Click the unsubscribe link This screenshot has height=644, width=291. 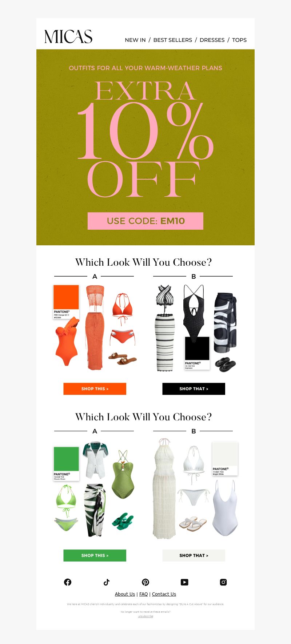[145, 616]
